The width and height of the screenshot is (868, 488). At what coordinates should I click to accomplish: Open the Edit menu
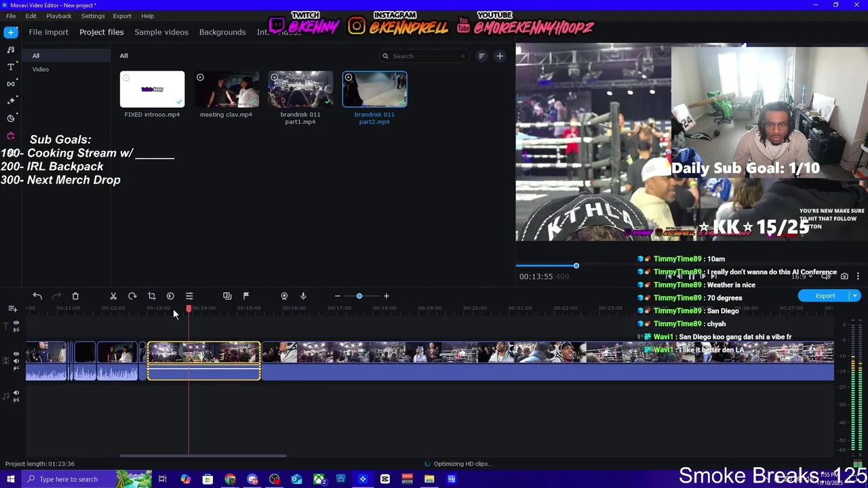click(31, 16)
